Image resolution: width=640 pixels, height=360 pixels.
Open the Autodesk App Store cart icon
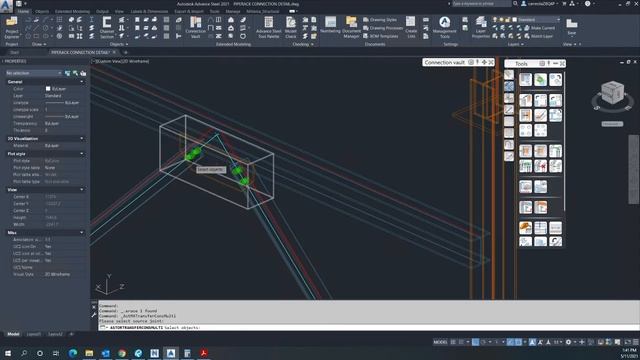[564, 4]
